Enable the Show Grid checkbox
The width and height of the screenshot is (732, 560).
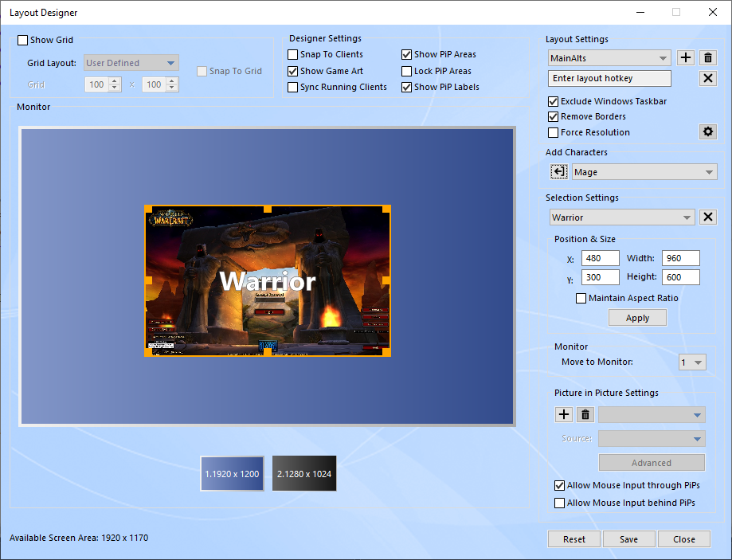[x=23, y=41]
